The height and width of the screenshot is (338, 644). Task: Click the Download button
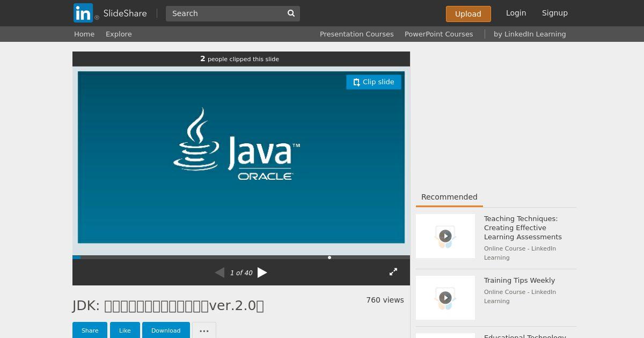tap(166, 330)
